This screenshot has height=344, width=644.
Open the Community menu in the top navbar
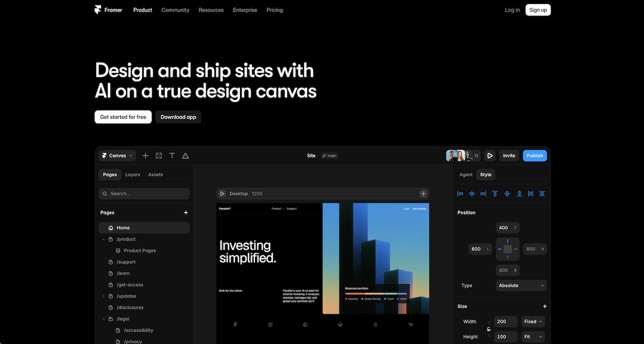point(175,10)
